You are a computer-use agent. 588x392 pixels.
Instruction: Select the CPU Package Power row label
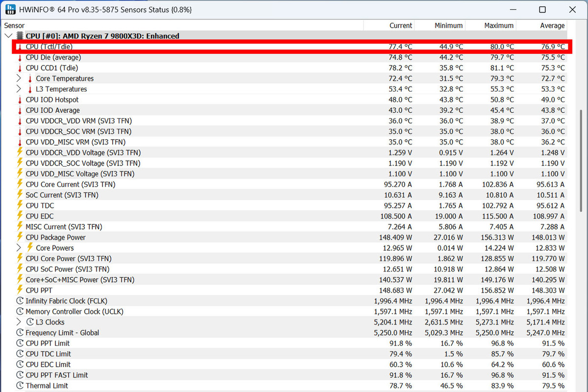pyautogui.click(x=55, y=237)
